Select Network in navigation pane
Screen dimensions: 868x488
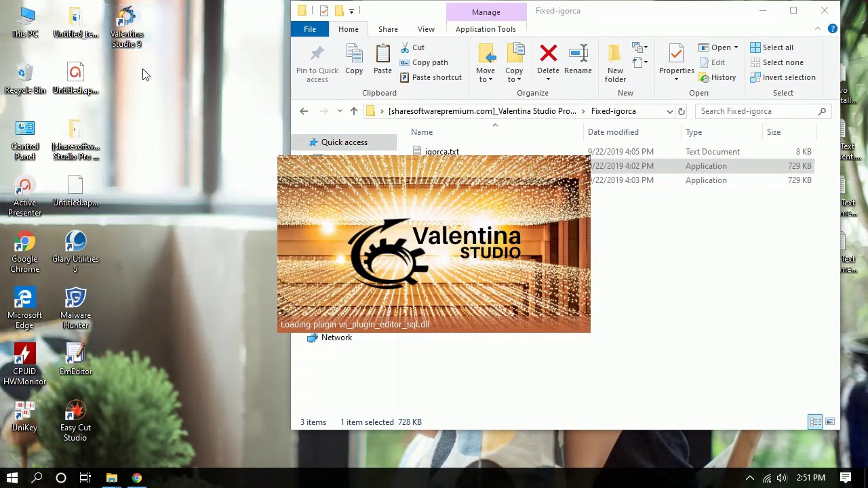330,338
